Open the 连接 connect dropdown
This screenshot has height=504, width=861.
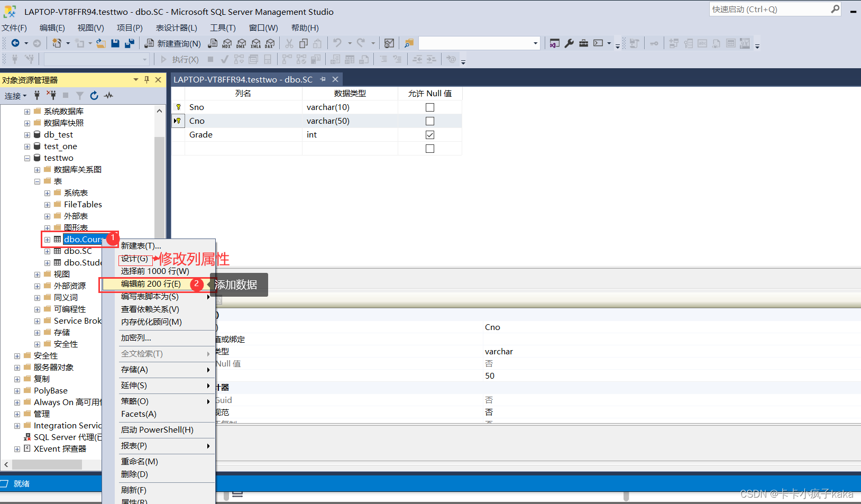click(15, 96)
